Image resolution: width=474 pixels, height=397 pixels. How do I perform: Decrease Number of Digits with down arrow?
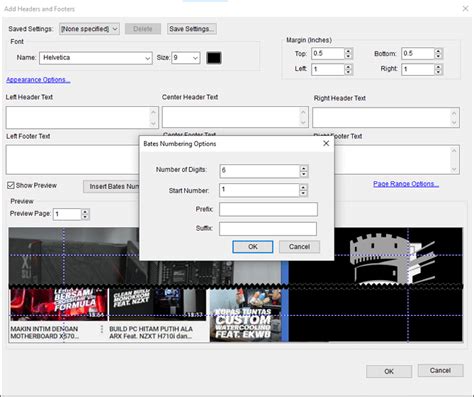303,174
